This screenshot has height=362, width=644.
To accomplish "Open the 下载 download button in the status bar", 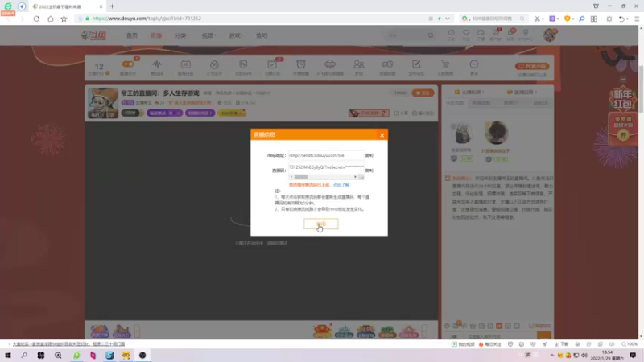I will (x=561, y=344).
